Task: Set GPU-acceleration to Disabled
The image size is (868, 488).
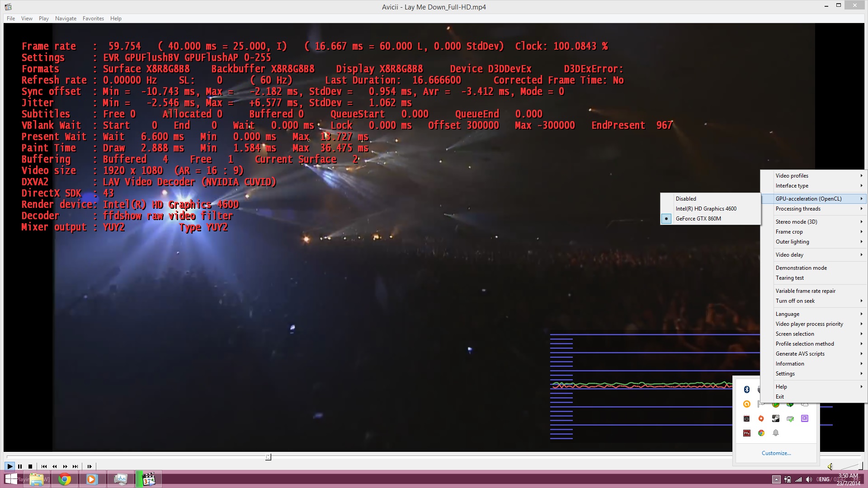Action: click(x=686, y=199)
